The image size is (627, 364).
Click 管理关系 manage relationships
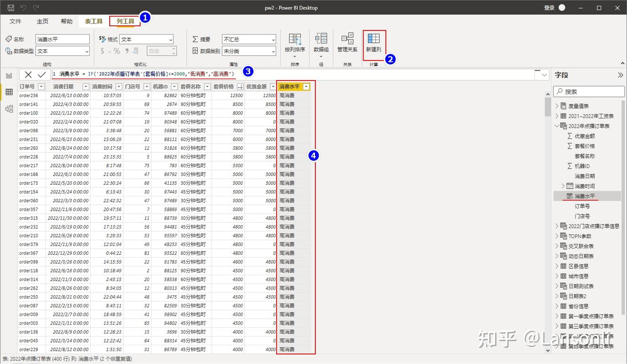[x=347, y=43]
